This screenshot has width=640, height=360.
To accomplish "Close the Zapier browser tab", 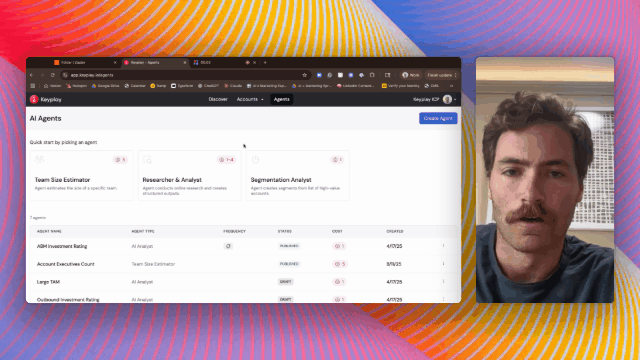I will (115, 62).
